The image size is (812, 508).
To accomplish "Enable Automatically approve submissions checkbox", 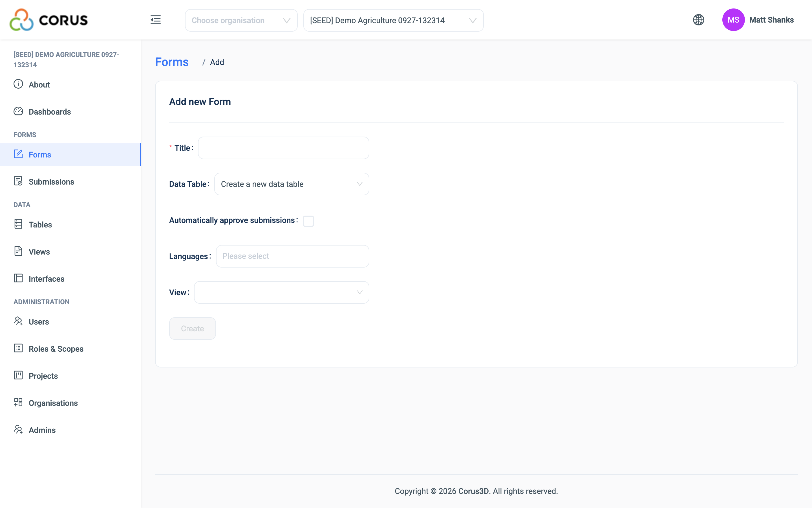I will click(x=308, y=221).
